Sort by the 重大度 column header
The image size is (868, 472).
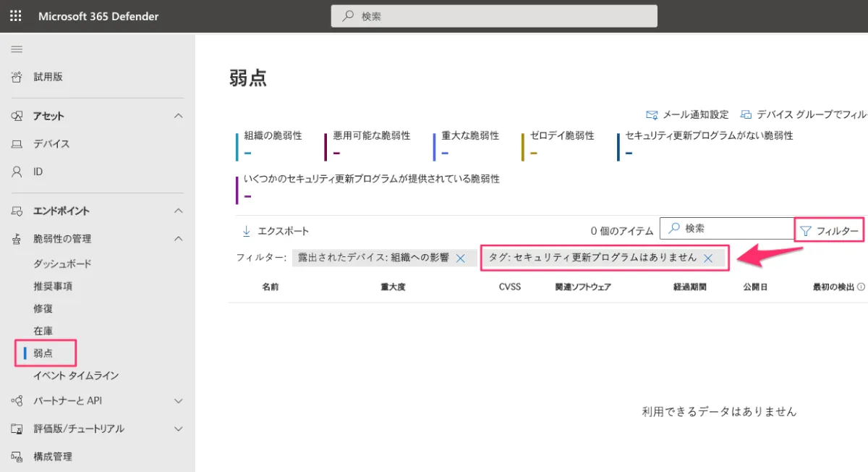(x=393, y=287)
